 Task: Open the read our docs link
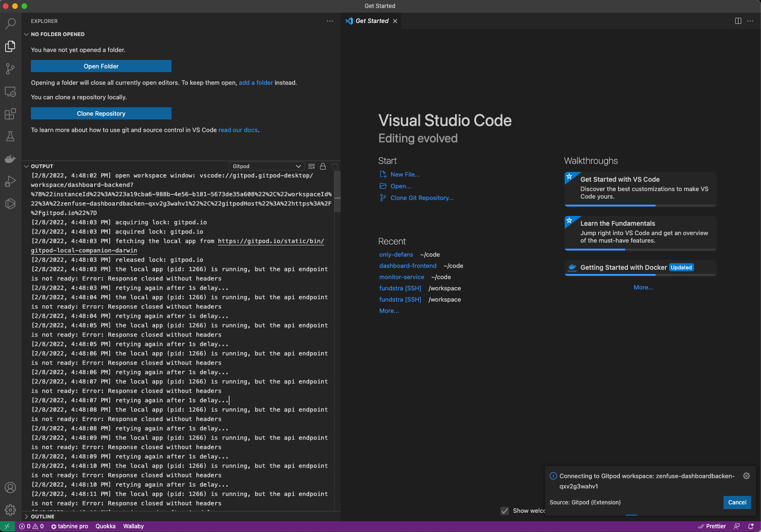pyautogui.click(x=238, y=130)
